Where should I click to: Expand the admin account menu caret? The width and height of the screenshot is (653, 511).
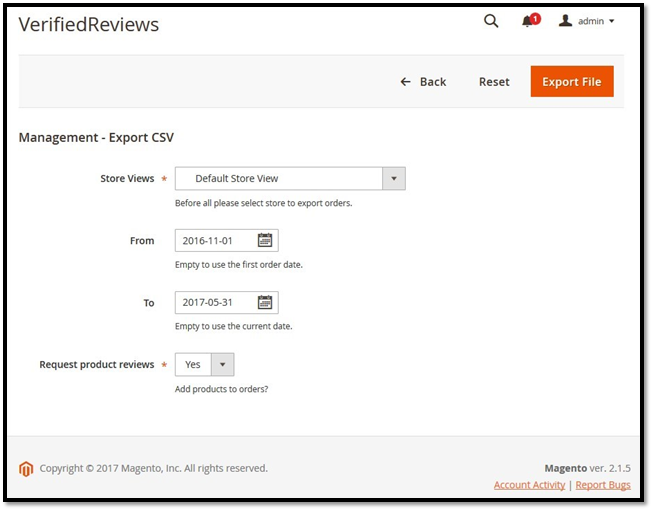click(x=611, y=22)
